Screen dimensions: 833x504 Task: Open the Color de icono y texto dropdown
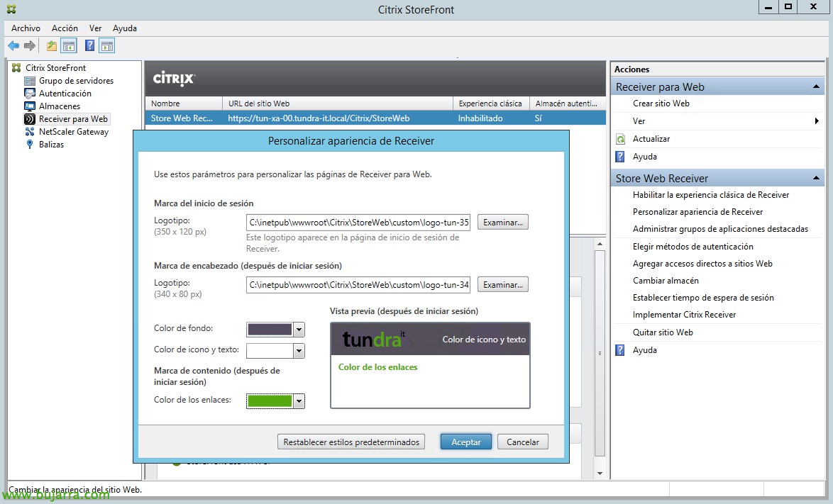click(x=299, y=351)
